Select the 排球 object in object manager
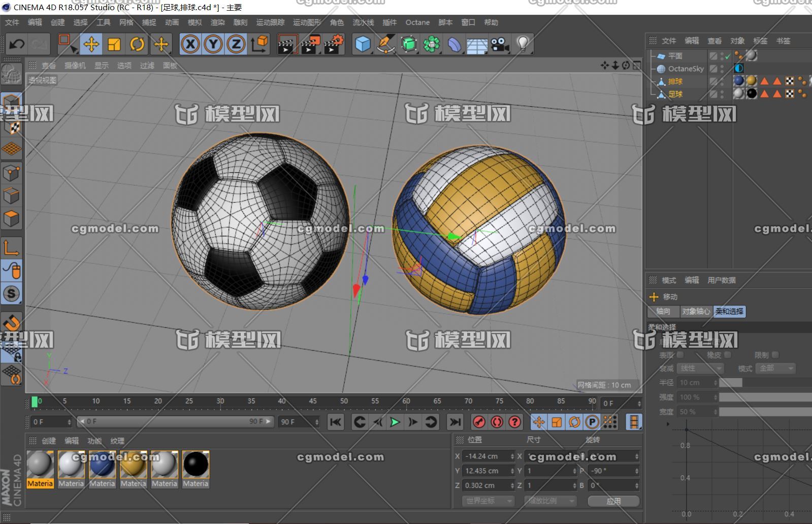Image resolution: width=812 pixels, height=524 pixels. click(x=675, y=81)
